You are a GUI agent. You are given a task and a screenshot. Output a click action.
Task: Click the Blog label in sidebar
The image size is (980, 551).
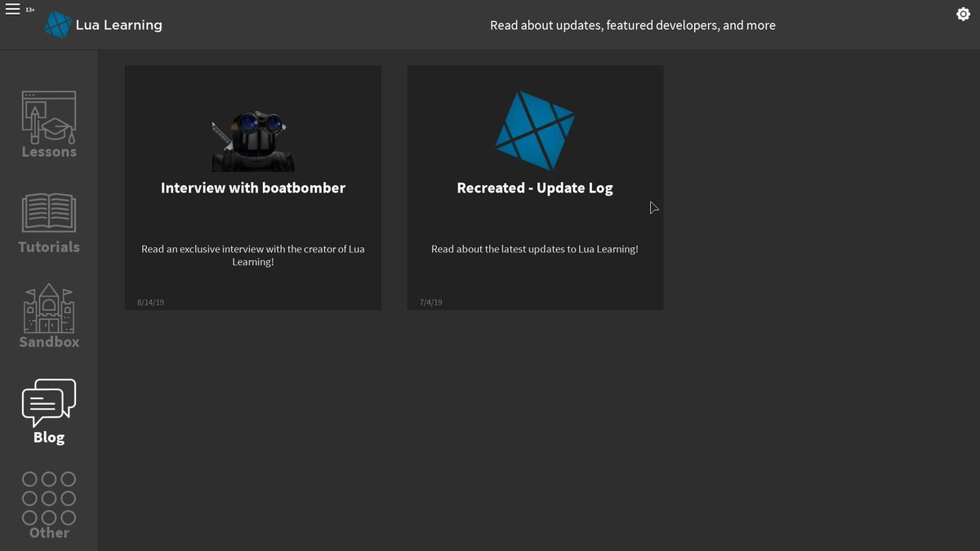coord(49,438)
